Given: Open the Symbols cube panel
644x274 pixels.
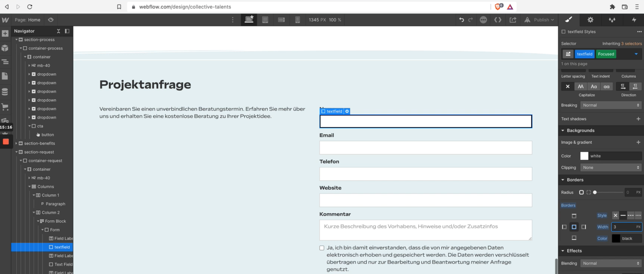Looking at the screenshot, I should [5, 48].
